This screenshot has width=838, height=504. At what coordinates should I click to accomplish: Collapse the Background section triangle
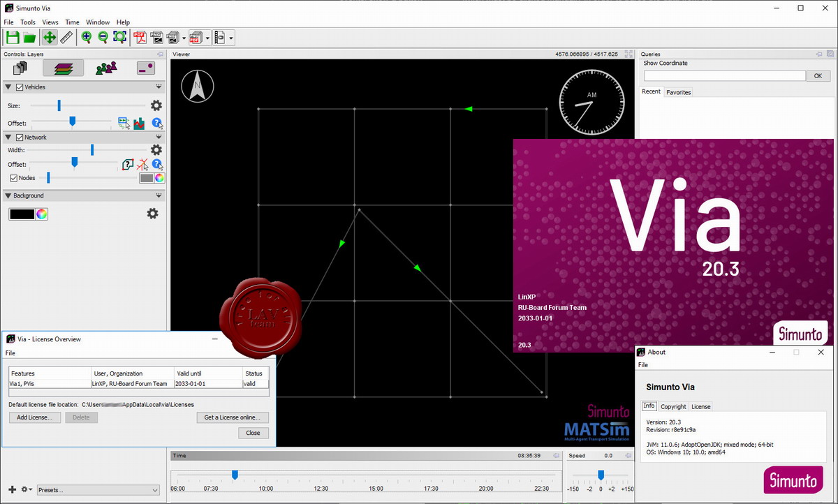(9, 195)
